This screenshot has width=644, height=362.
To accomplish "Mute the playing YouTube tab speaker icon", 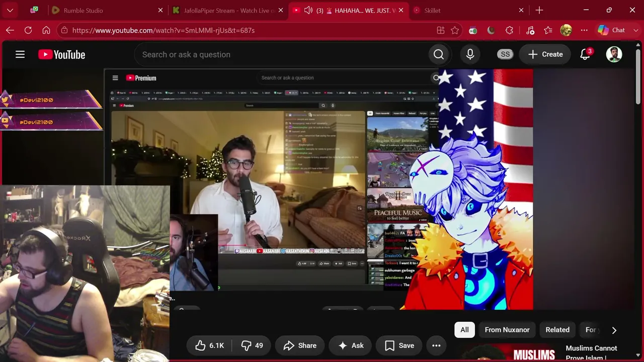I will (x=308, y=10).
